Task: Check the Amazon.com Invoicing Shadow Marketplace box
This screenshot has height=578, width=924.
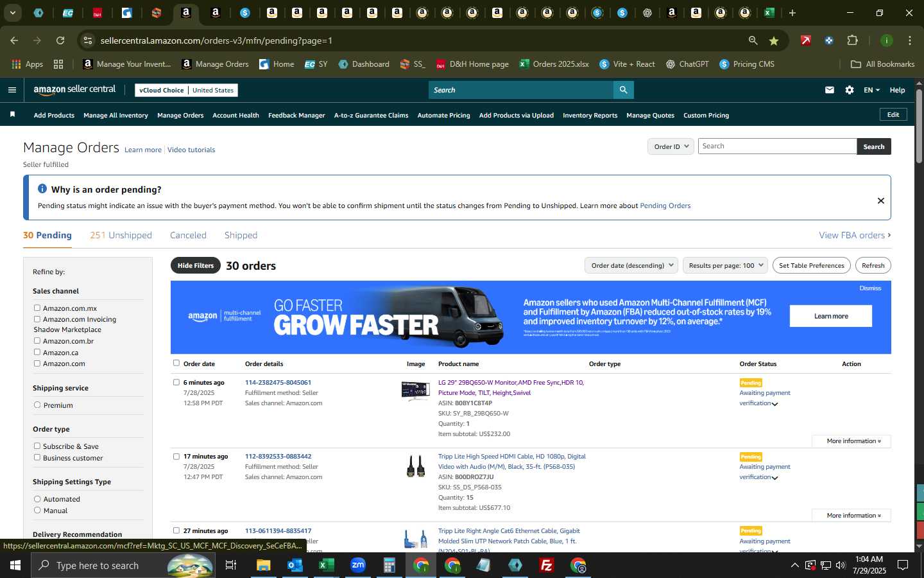Action: click(x=37, y=319)
